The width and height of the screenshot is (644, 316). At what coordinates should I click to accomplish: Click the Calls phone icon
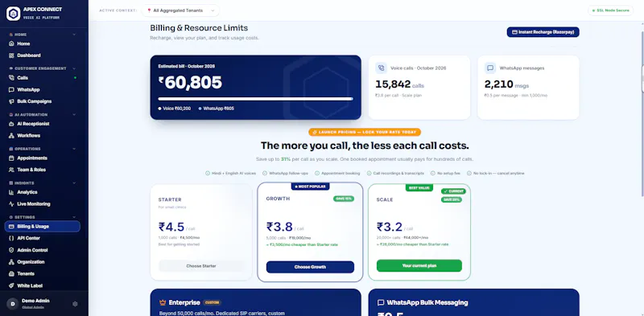(x=11, y=77)
